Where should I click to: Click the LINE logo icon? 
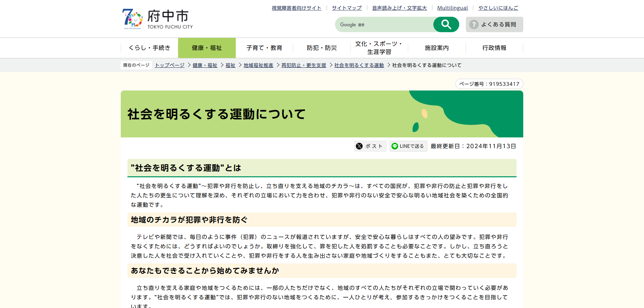click(395, 146)
